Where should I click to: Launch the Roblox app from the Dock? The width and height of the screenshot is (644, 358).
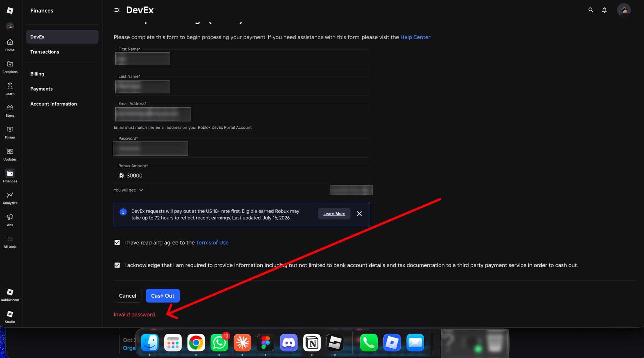[x=392, y=343]
